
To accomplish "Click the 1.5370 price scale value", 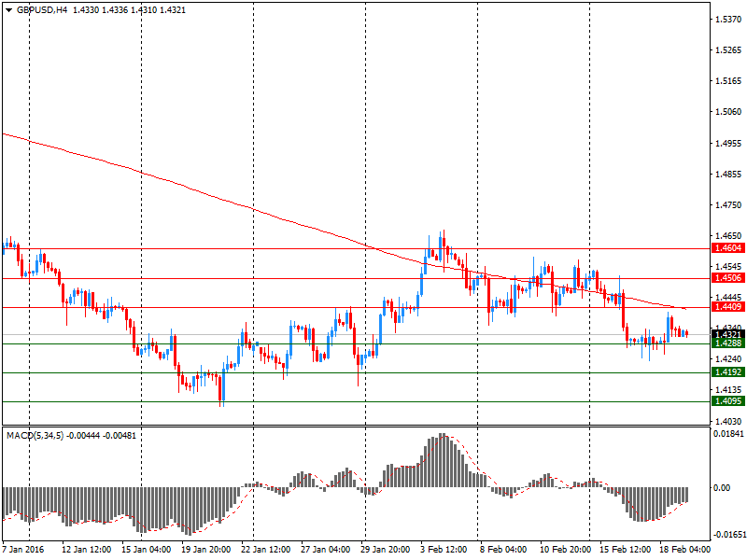I will 728,19.
